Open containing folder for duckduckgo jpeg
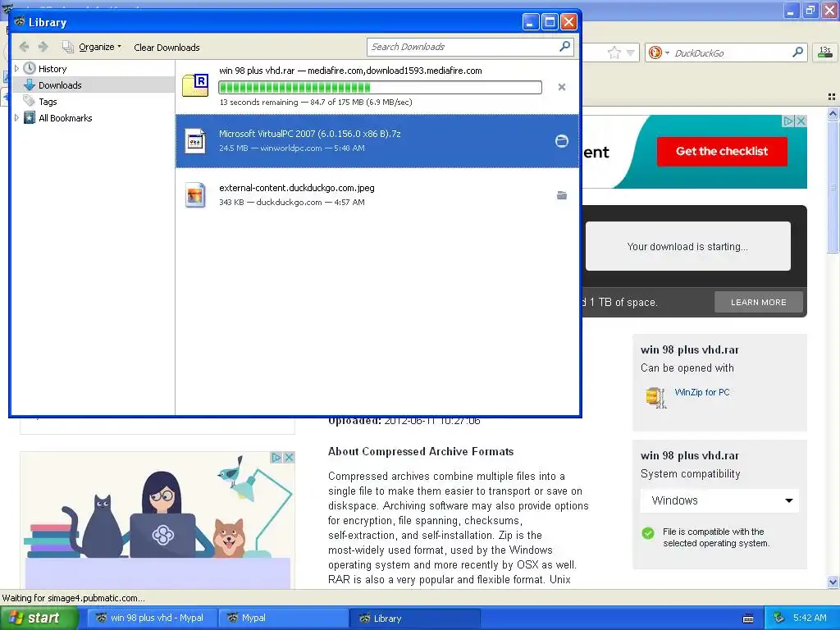Image resolution: width=840 pixels, height=630 pixels. [x=561, y=195]
